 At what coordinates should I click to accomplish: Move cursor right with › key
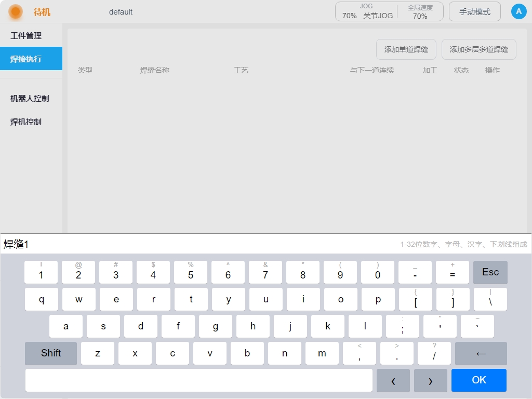pyautogui.click(x=430, y=381)
